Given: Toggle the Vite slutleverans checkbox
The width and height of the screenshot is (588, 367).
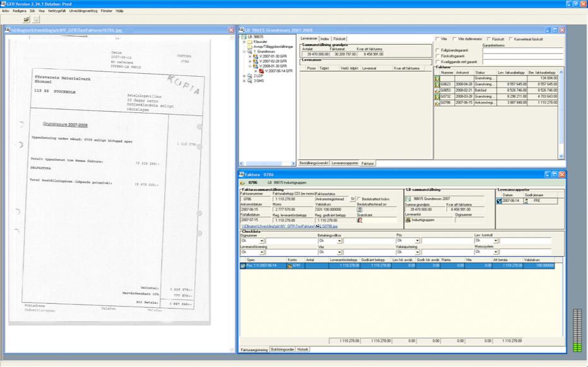Looking at the screenshot, I should click(454, 38).
